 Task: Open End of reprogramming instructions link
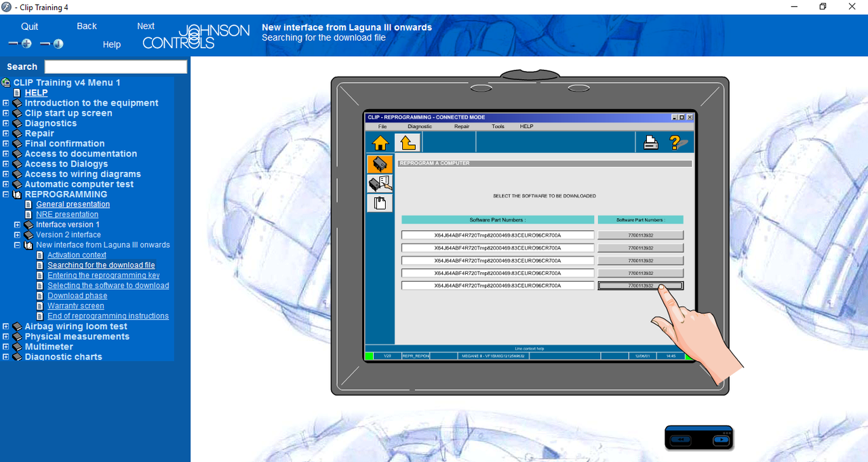coord(108,316)
